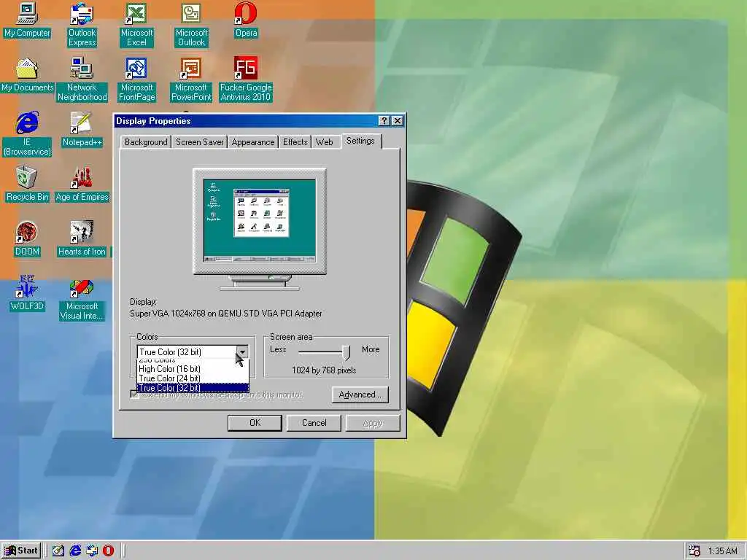Open the Start menu

pos(21,551)
